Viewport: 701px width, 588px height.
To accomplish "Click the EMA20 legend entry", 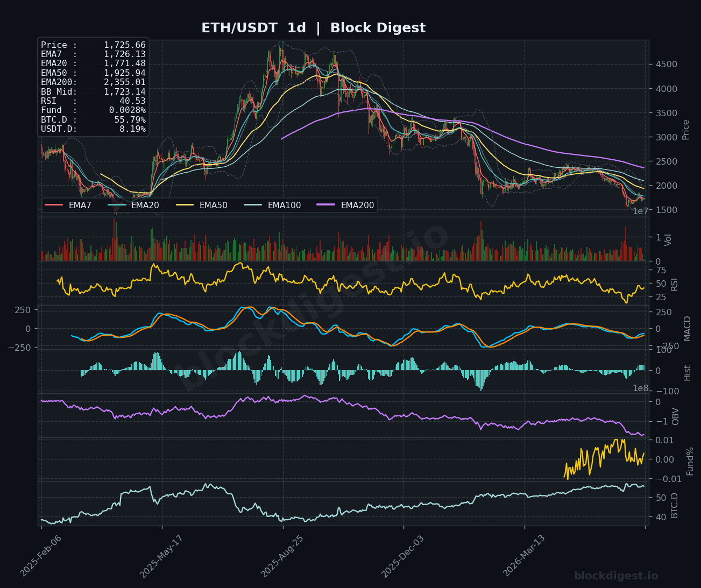I will point(133,205).
